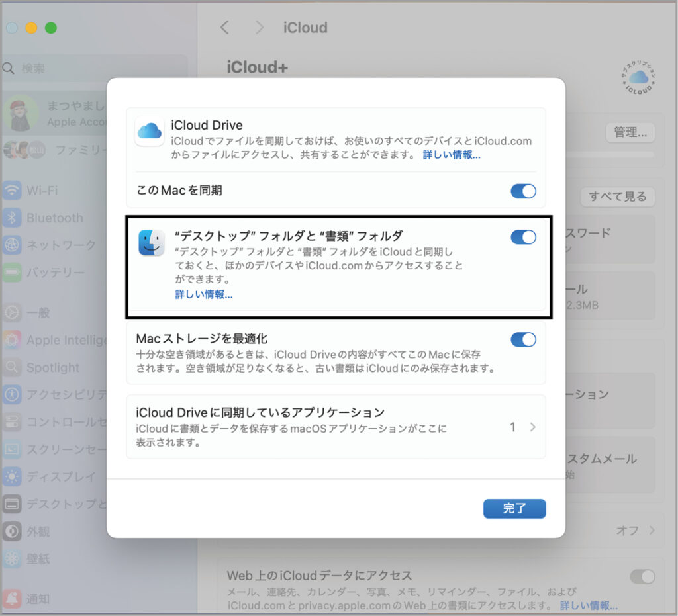Click the Macストレージを最適化 heading

pyautogui.click(x=201, y=339)
